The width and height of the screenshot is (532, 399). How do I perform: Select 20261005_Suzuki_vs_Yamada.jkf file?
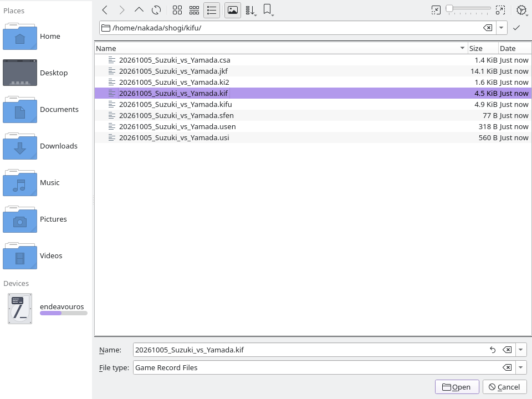click(313, 71)
